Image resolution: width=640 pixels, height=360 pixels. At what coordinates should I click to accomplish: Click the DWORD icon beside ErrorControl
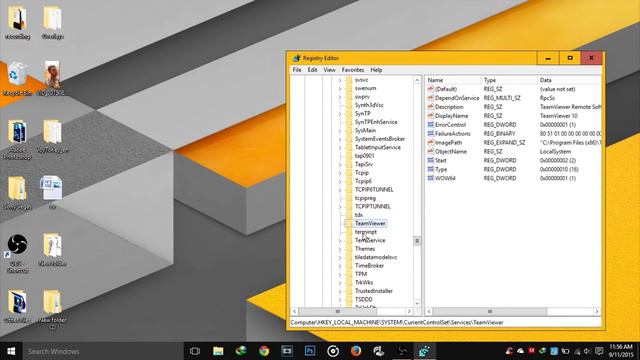(x=430, y=124)
